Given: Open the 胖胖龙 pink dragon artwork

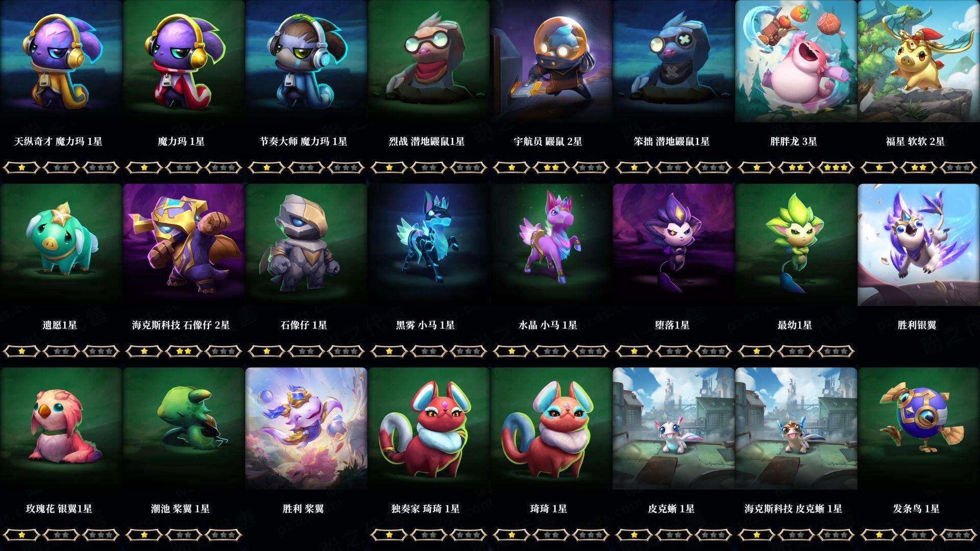Looking at the screenshot, I should (x=796, y=61).
